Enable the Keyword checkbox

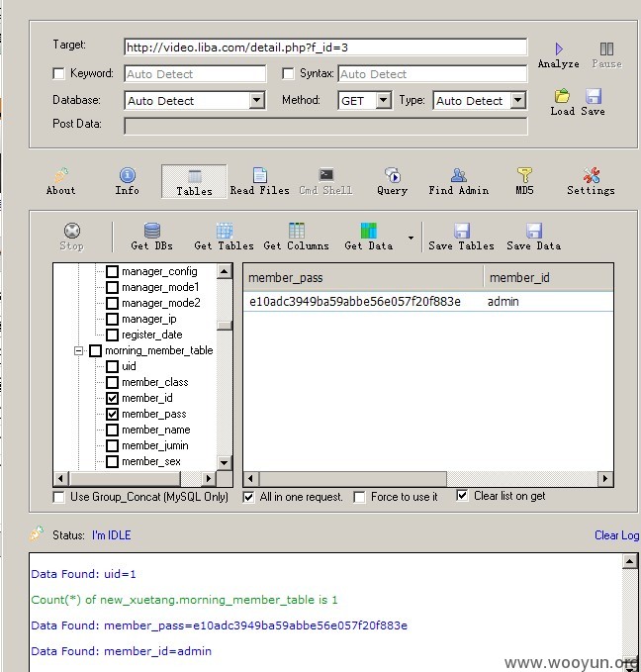coord(58,73)
